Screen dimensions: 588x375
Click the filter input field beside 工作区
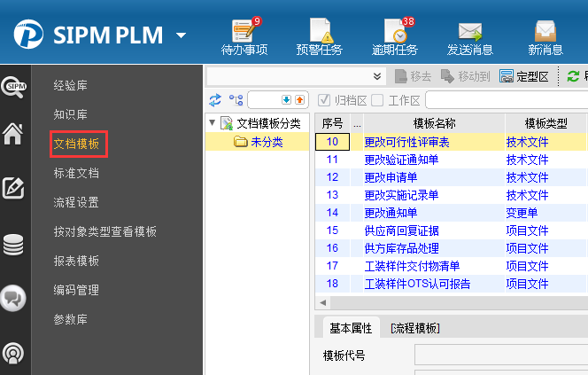(x=507, y=100)
